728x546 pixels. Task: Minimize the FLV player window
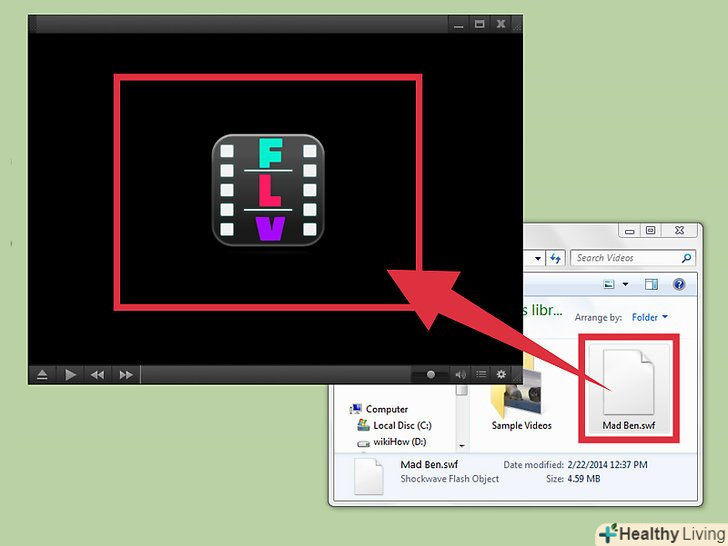pyautogui.click(x=459, y=24)
